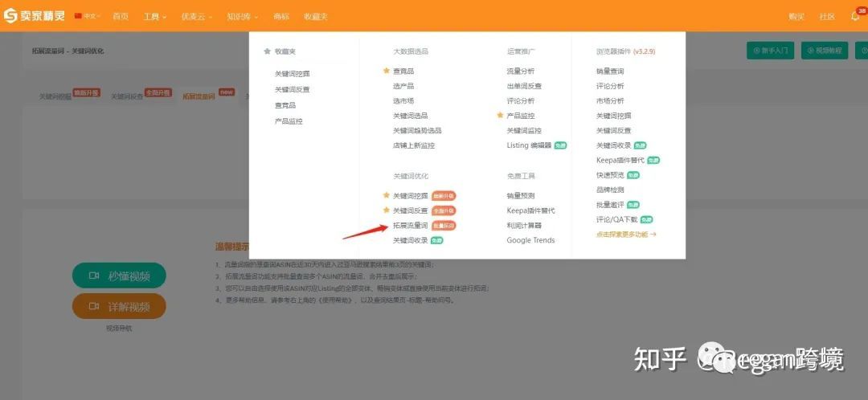Expand the 知识库 dropdown menu

coord(243,17)
